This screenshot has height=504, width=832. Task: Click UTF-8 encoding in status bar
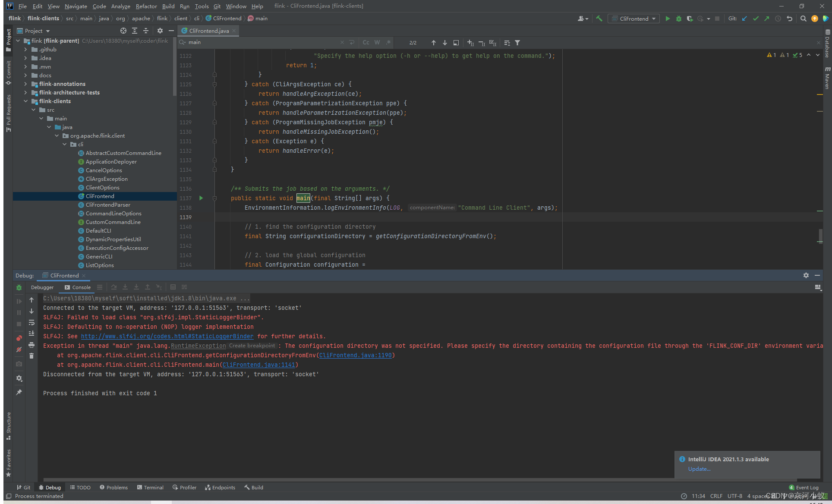click(x=734, y=496)
